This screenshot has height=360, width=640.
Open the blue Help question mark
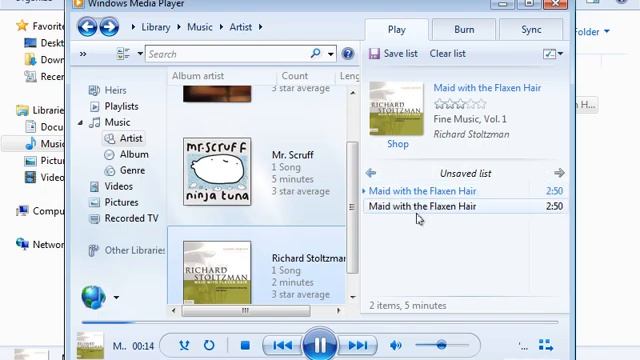348,53
